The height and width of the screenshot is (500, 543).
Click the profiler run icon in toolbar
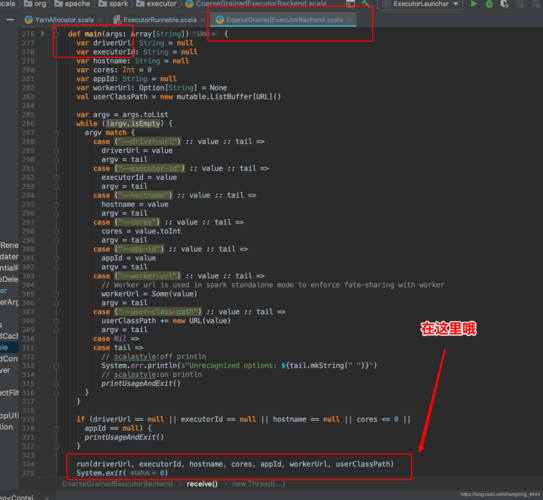pyautogui.click(x=520, y=4)
